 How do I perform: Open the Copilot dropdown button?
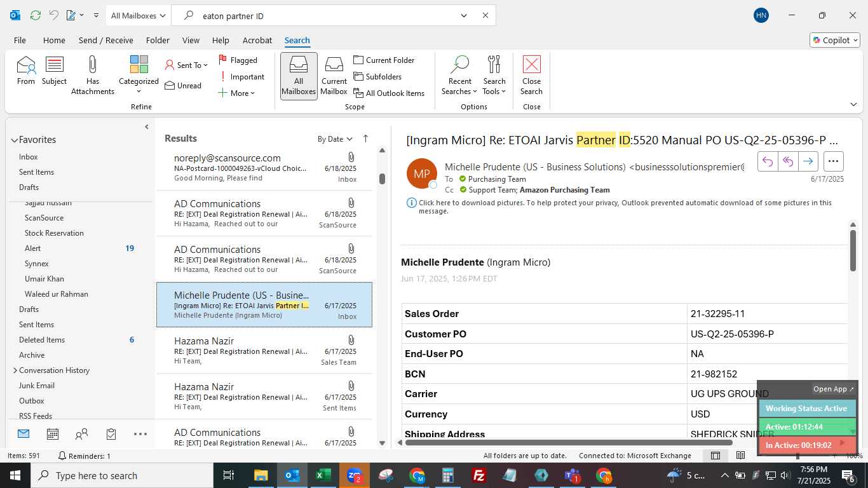click(x=835, y=40)
